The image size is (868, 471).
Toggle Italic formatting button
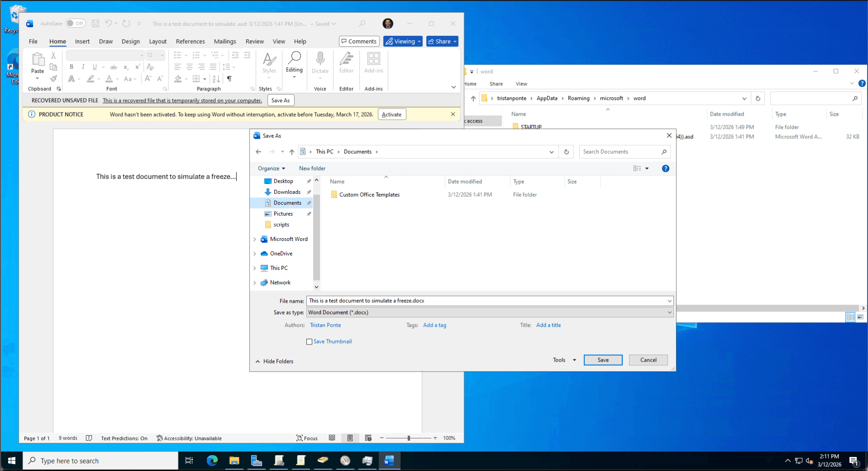pos(83,67)
